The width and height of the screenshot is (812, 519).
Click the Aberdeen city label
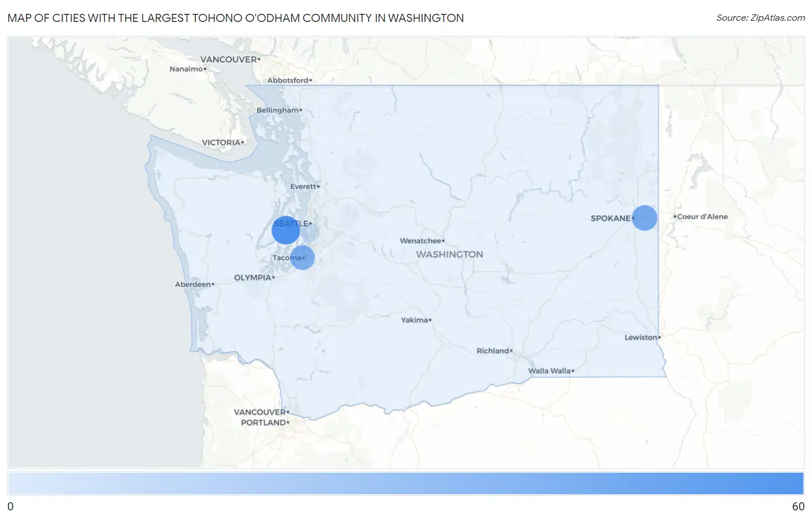point(193,285)
